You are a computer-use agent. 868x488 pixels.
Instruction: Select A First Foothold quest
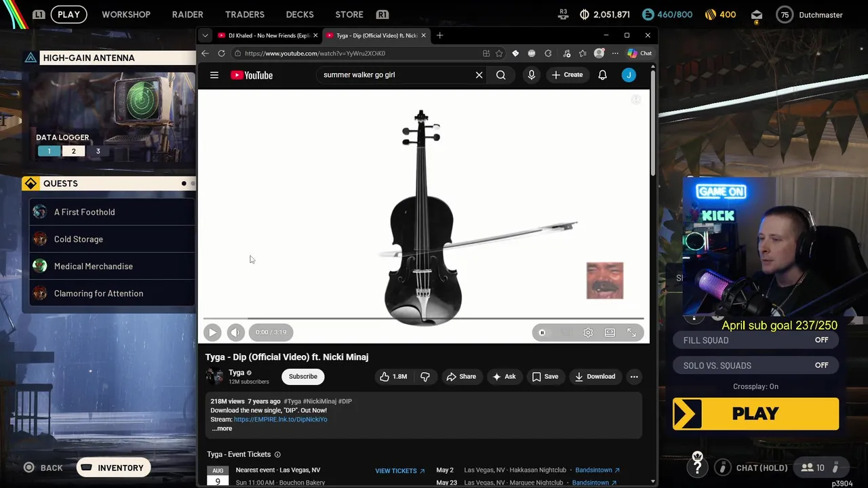pyautogui.click(x=112, y=212)
